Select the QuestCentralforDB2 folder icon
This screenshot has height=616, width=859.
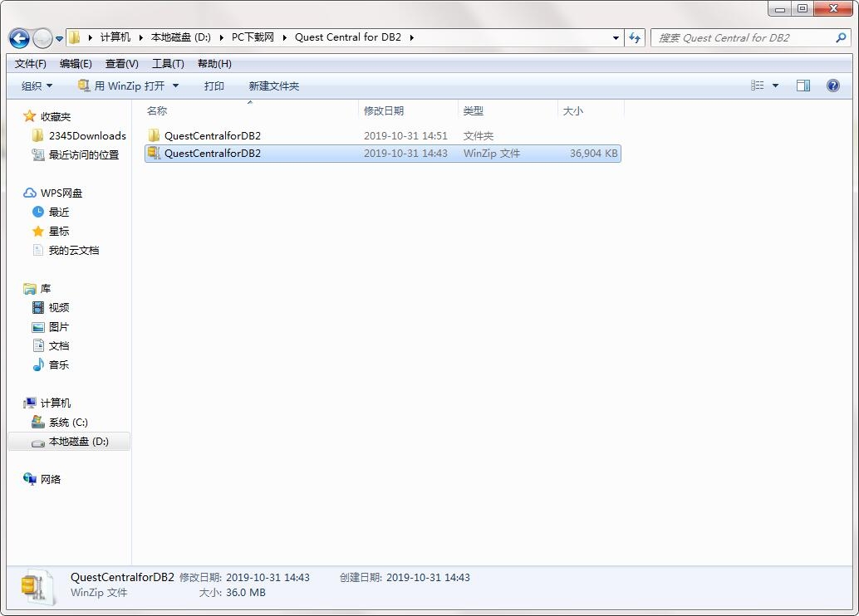(x=154, y=135)
